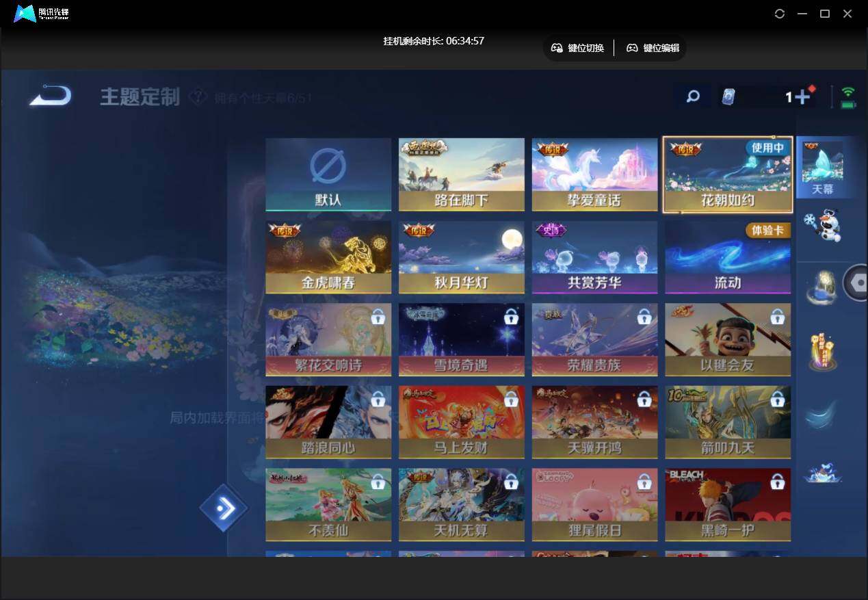This screenshot has width=868, height=600.
Task: Choose the 金虎啸春 golden tiger theme
Action: click(328, 257)
